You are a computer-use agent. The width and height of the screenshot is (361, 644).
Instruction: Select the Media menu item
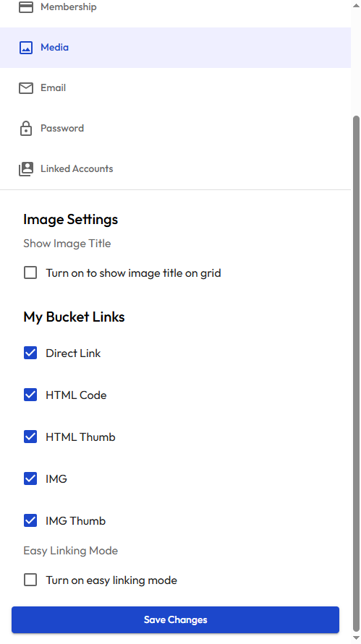click(175, 48)
